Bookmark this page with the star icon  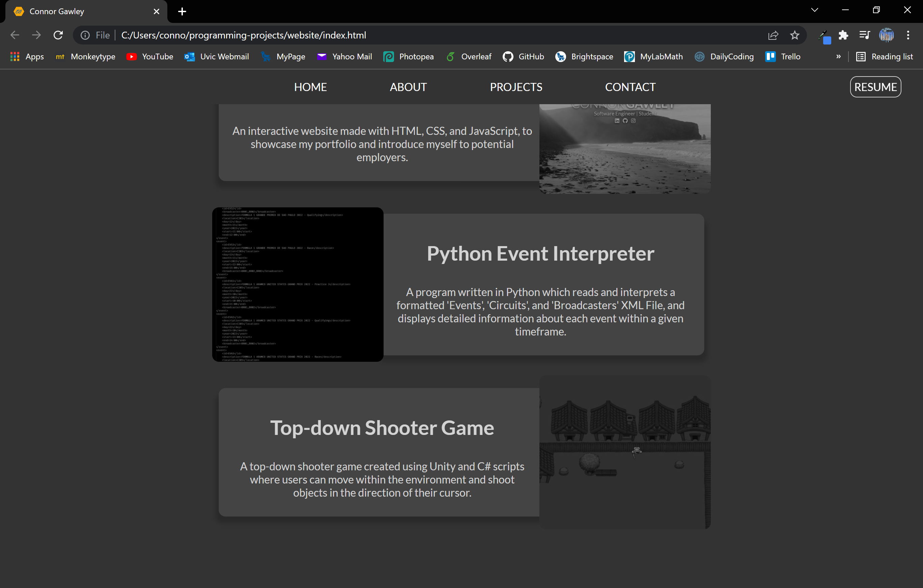pos(794,35)
